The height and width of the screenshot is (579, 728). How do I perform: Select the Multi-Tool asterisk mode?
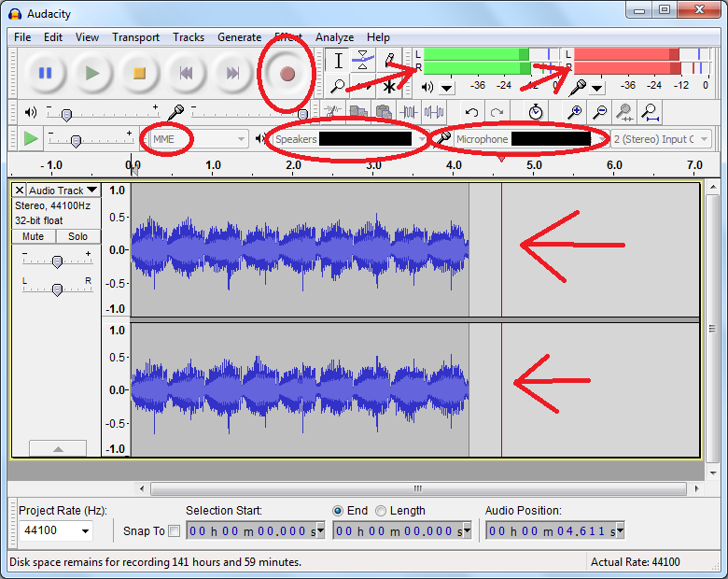389,86
